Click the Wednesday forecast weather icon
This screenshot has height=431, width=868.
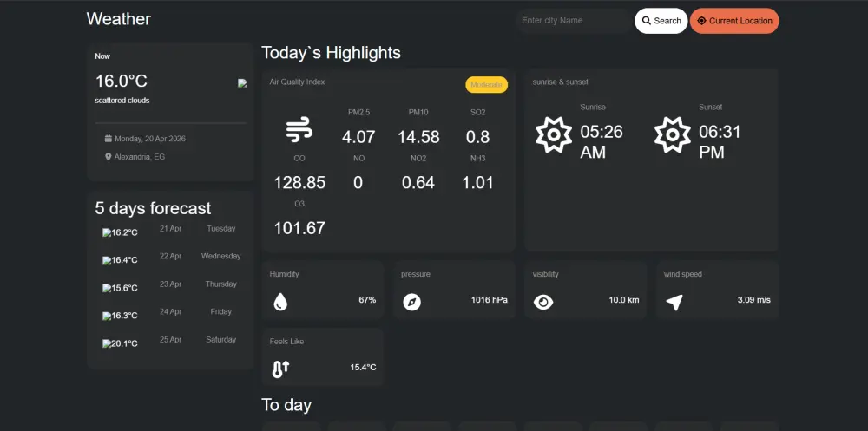point(107,260)
